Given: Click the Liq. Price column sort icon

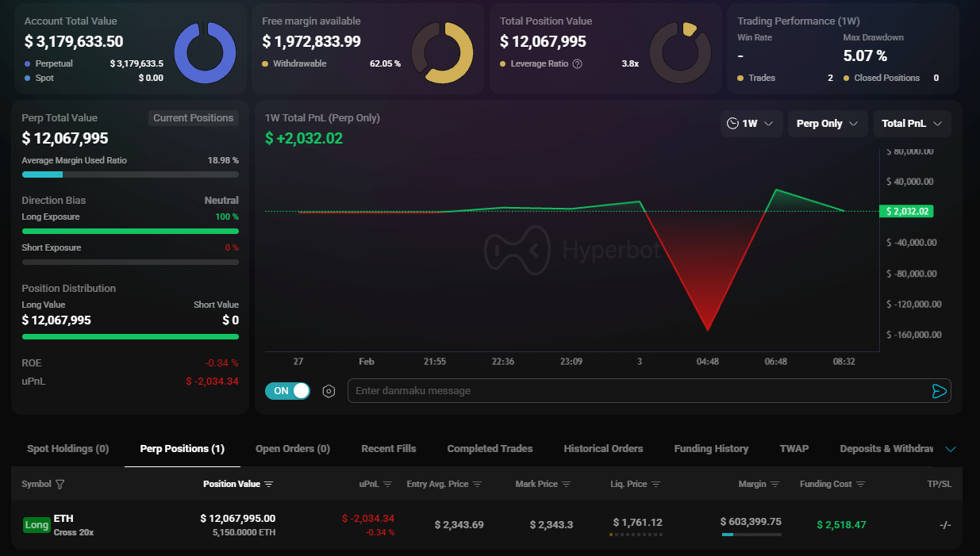Looking at the screenshot, I should click(655, 485).
